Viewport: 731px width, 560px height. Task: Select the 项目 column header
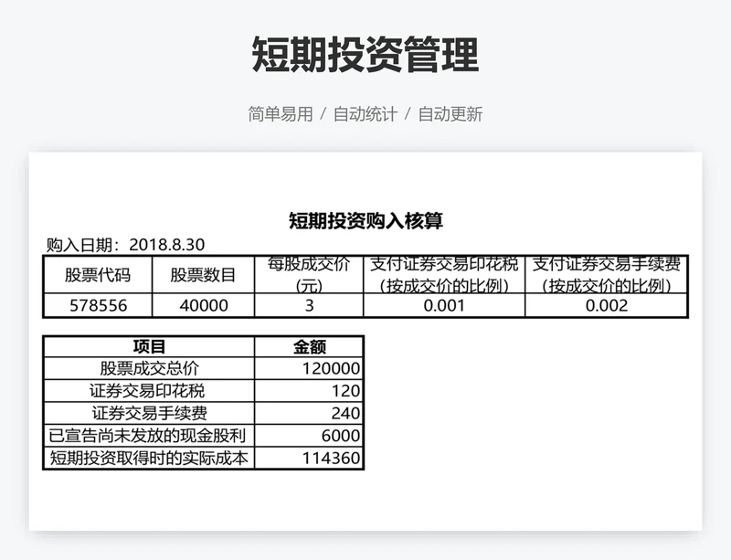pyautogui.click(x=149, y=346)
